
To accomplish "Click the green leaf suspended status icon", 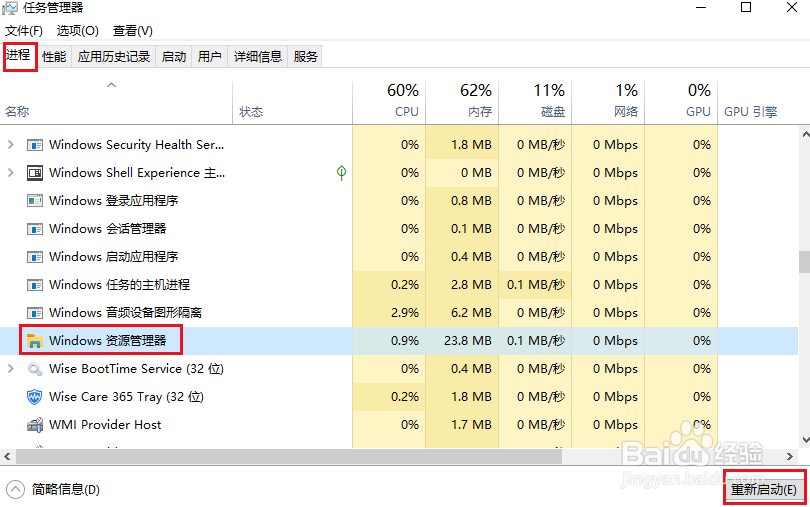I will (x=341, y=173).
